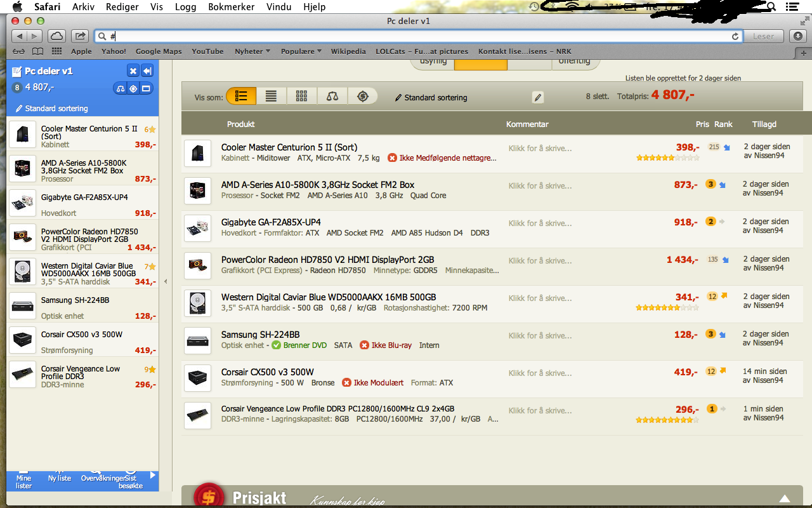Write a comment for the Cooler Master row
This screenshot has height=508, width=812.
[x=540, y=149]
